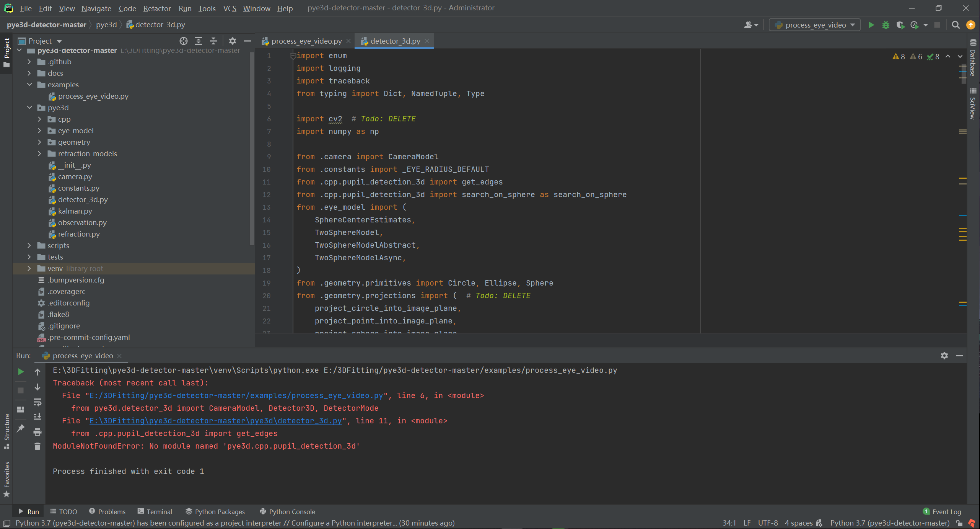This screenshot has width=980, height=529.
Task: Click the editor warnings inspection widget
Action: click(x=916, y=57)
